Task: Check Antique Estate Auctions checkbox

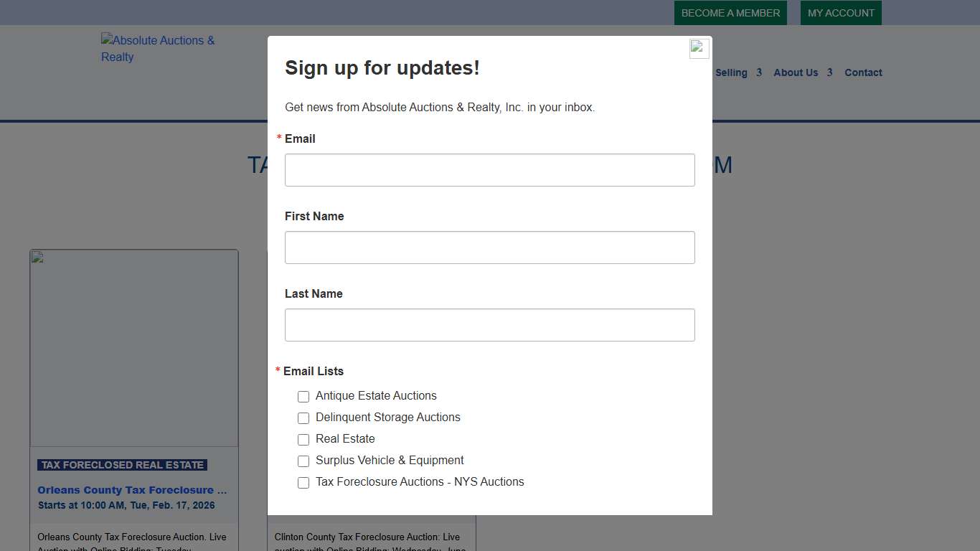Action: click(303, 397)
